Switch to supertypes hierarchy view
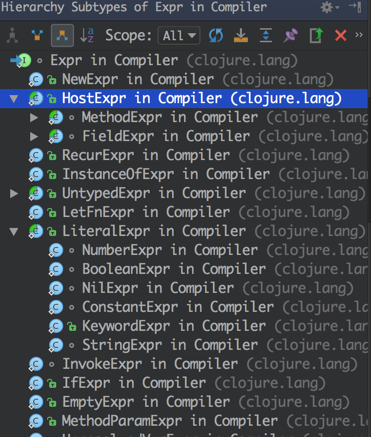The height and width of the screenshot is (437, 371). point(37,35)
